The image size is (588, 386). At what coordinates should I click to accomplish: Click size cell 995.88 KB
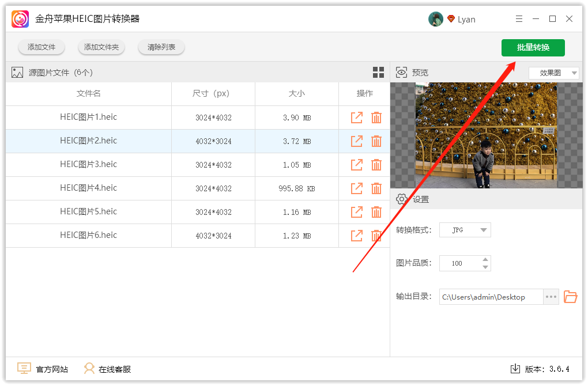point(297,188)
